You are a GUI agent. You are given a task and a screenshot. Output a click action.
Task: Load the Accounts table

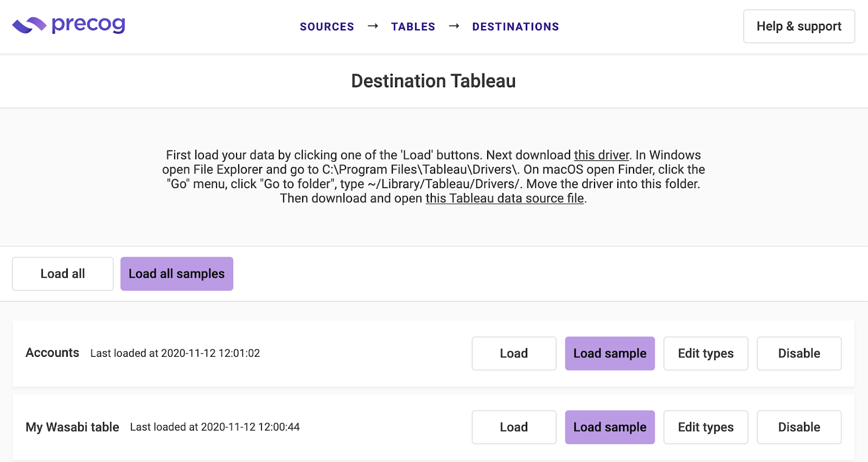click(514, 354)
